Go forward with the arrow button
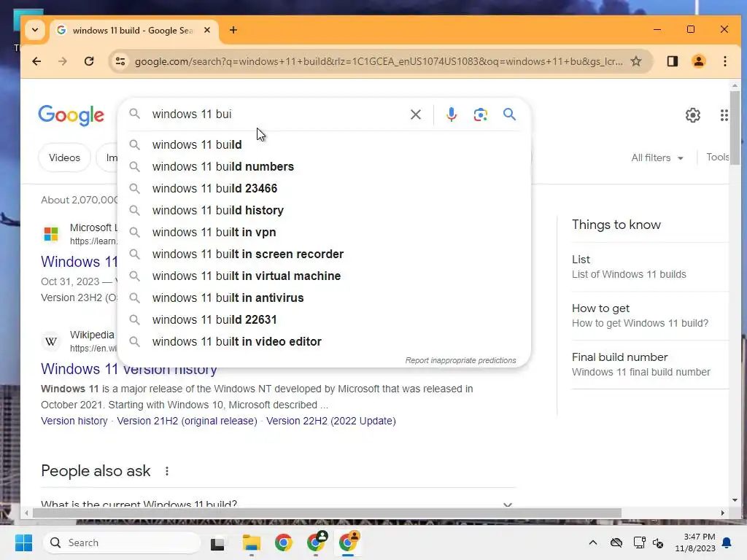 (63, 61)
